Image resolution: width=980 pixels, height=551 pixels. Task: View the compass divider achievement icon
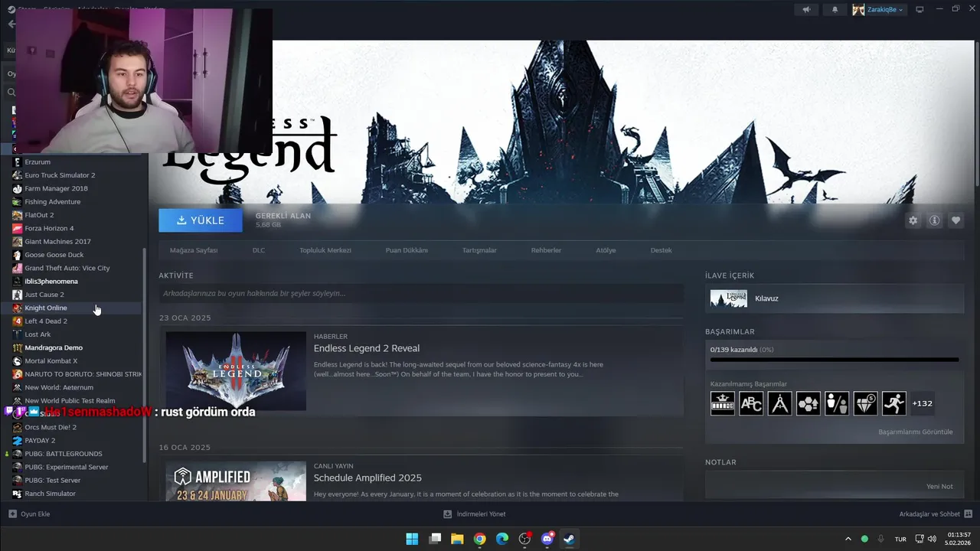(779, 403)
